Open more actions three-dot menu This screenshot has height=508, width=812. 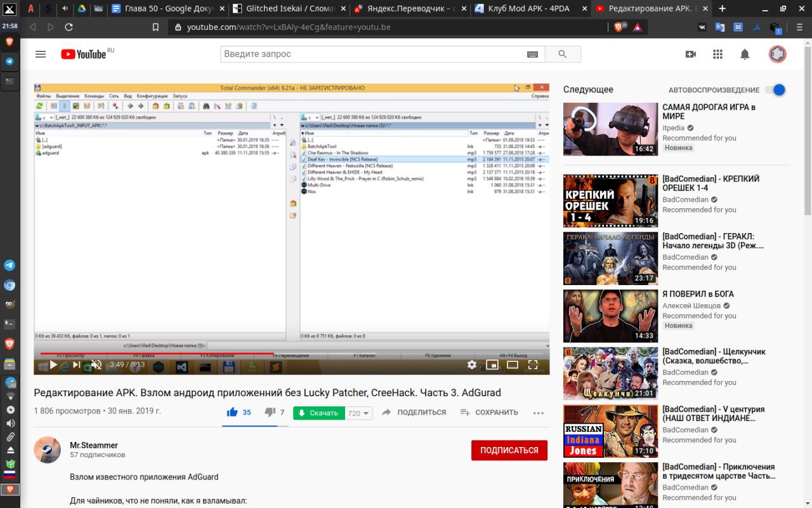tap(539, 413)
